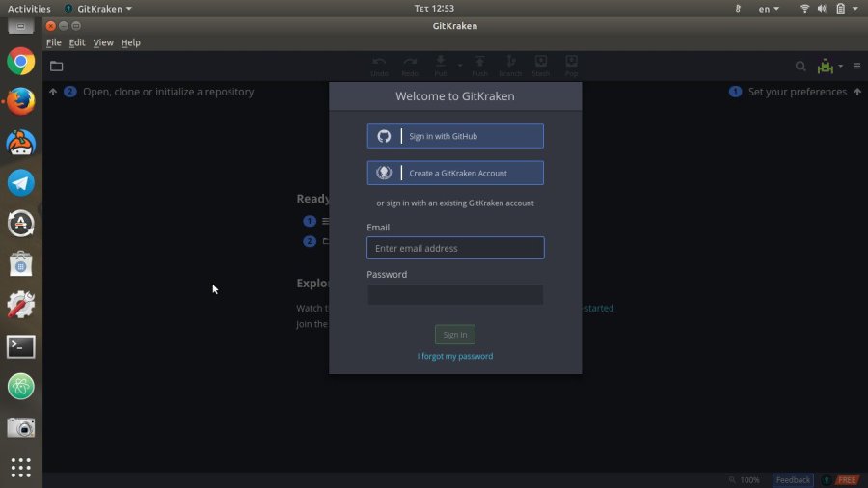Open the File menu

coord(54,42)
